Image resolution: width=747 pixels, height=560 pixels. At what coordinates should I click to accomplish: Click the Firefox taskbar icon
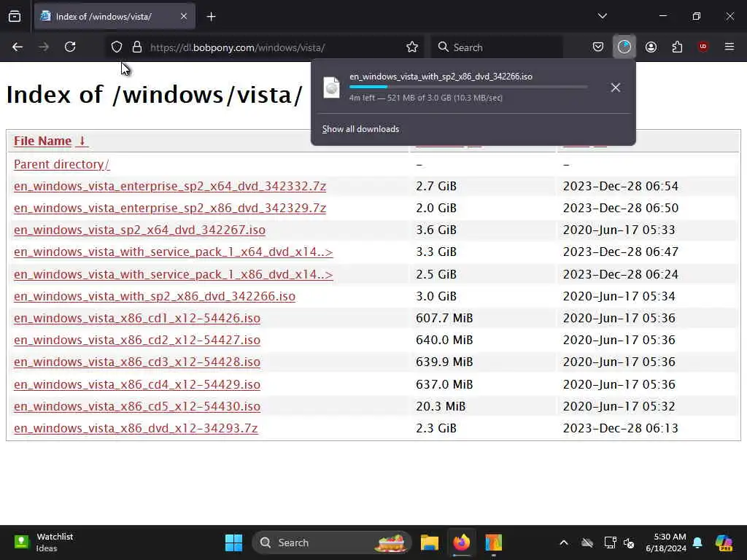point(461,542)
